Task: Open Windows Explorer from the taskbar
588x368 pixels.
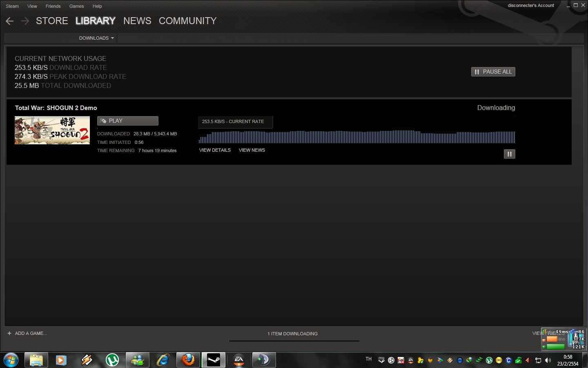Action: pos(36,360)
